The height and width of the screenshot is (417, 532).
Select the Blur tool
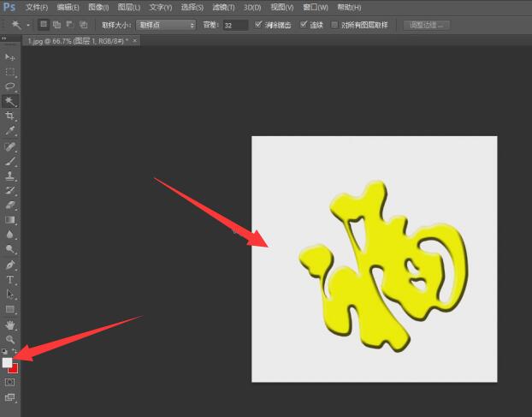10,235
